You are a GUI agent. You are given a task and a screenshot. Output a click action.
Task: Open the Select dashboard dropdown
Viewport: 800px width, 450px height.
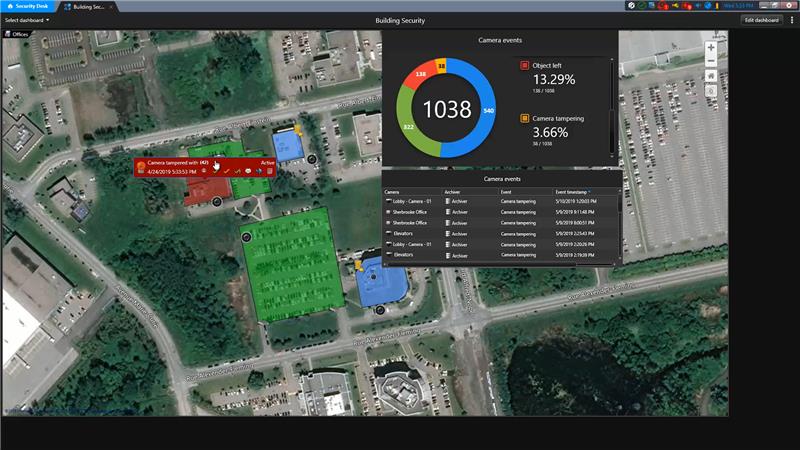[x=27, y=20]
